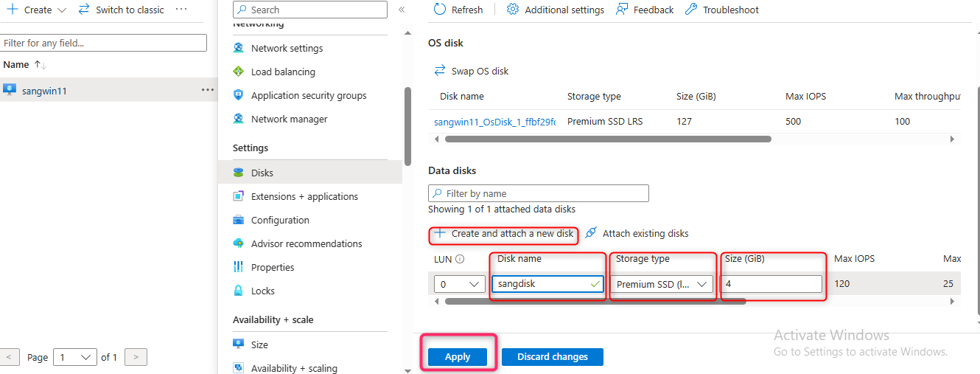This screenshot has width=980, height=374.
Task: Click the Refresh icon in toolbar
Action: point(440,10)
